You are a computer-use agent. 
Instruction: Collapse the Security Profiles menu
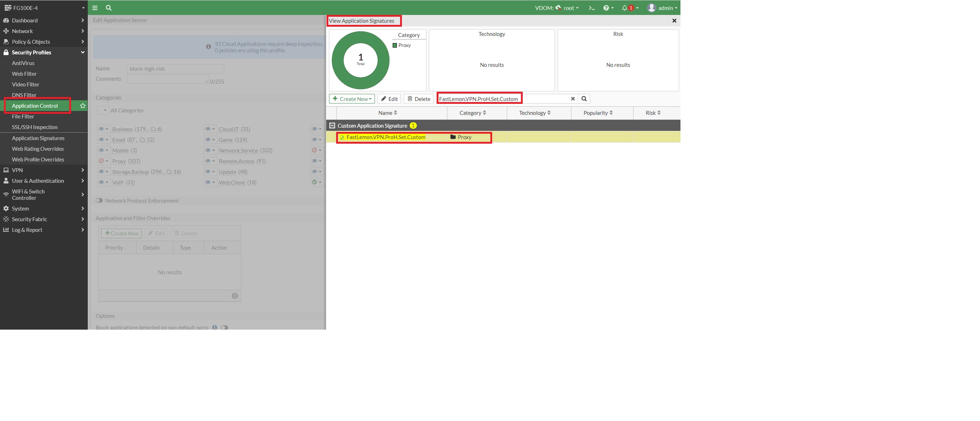(44, 52)
